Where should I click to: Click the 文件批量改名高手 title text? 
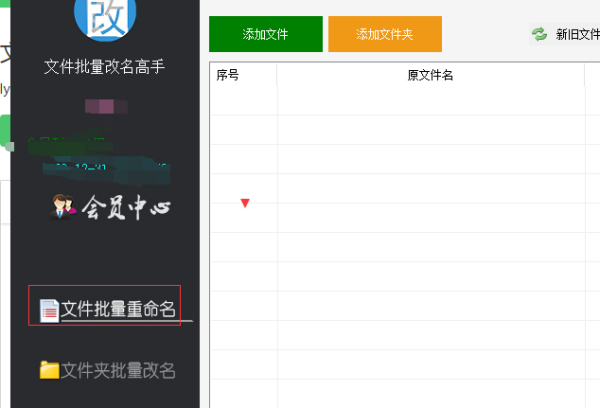[104, 67]
